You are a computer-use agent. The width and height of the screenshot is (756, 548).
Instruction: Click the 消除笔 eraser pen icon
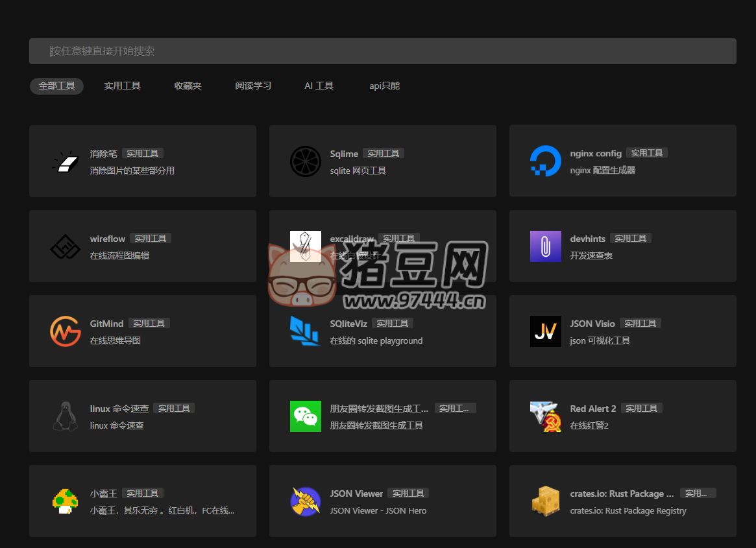coord(65,161)
